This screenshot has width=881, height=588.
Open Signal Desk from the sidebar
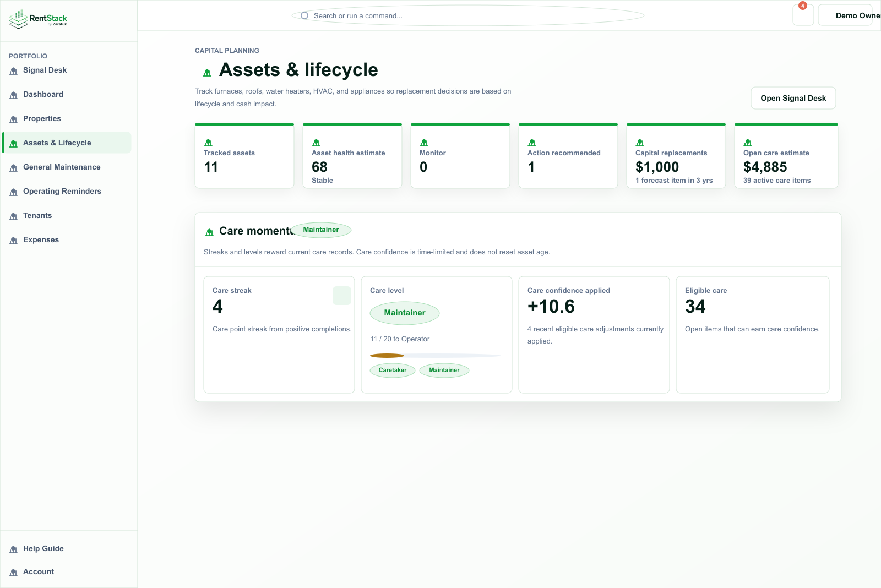(x=67, y=70)
